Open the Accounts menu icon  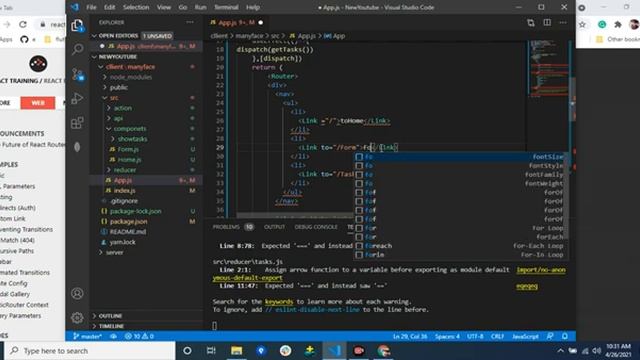click(77, 293)
